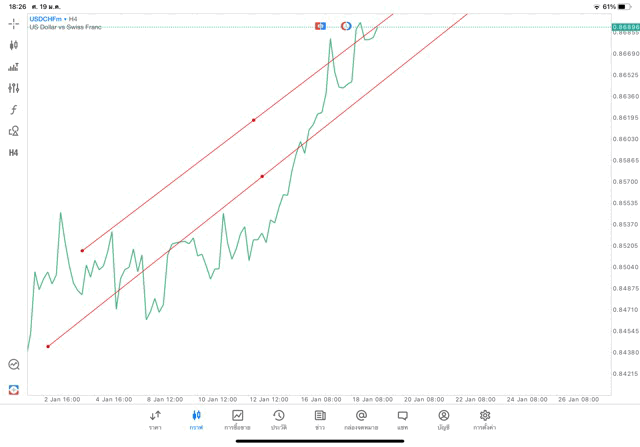Select the red anchor point on upper trendline

pyautogui.click(x=254, y=120)
